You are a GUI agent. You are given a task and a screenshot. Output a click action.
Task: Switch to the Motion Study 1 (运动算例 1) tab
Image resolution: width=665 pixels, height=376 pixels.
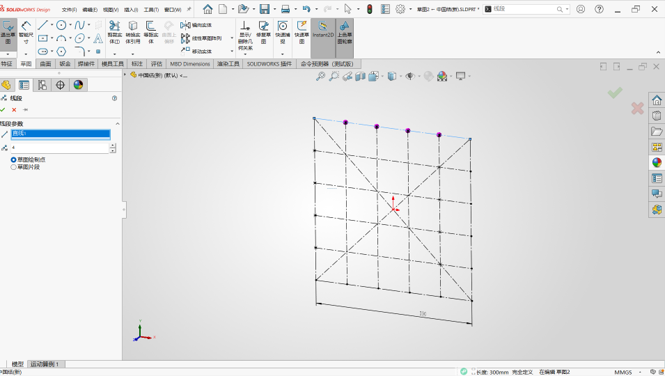point(46,364)
